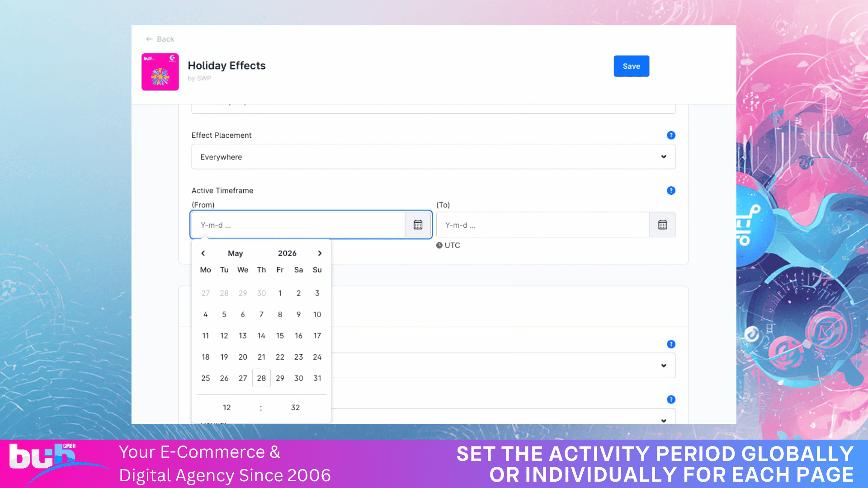This screenshot has height=488, width=868.
Task: Go to next month in calendar
Action: point(320,253)
